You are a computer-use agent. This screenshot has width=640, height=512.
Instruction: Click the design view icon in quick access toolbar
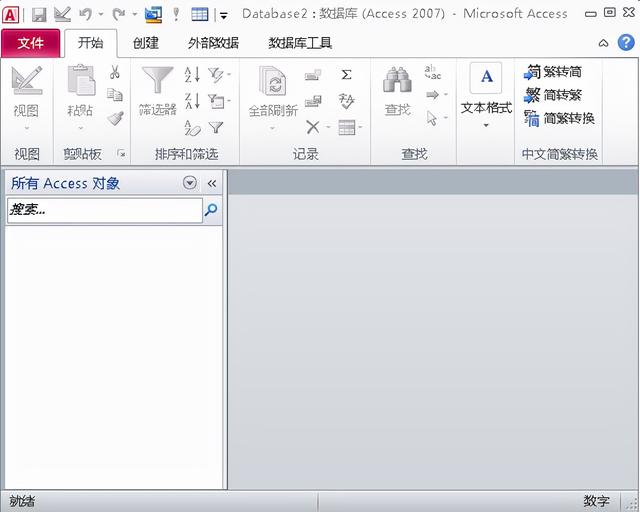pyautogui.click(x=62, y=15)
